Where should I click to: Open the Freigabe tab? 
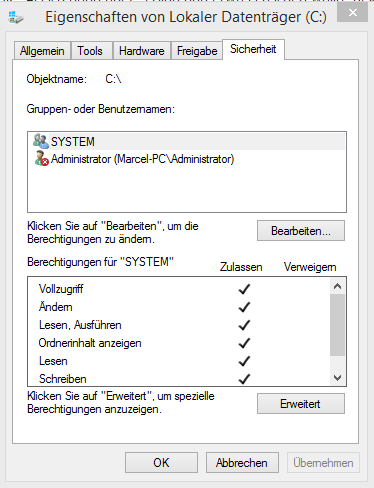pos(197,51)
